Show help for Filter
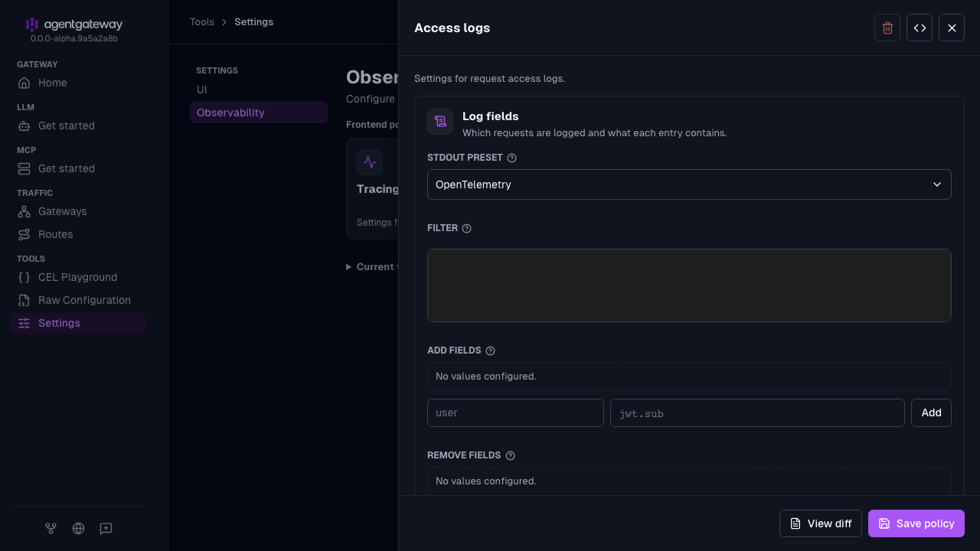This screenshot has height=551, width=980. click(467, 228)
